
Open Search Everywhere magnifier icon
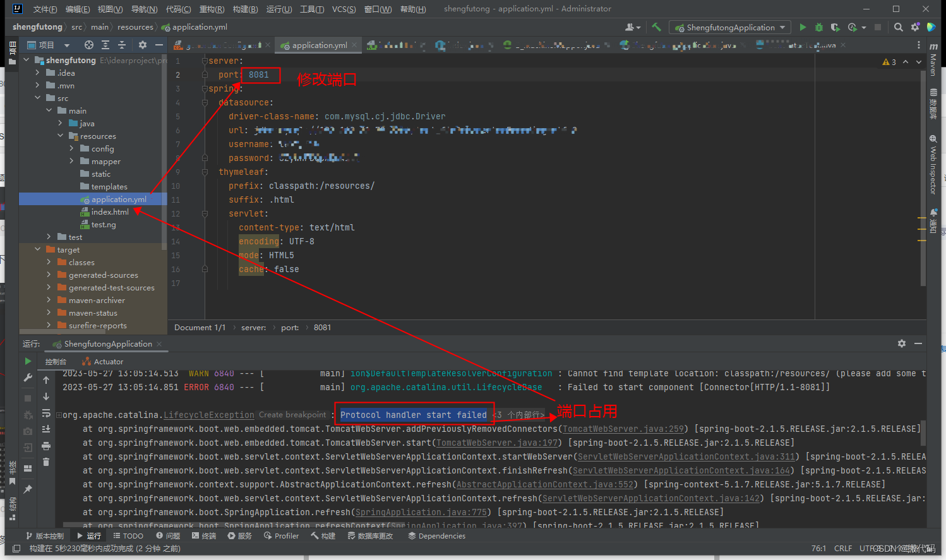(x=899, y=27)
